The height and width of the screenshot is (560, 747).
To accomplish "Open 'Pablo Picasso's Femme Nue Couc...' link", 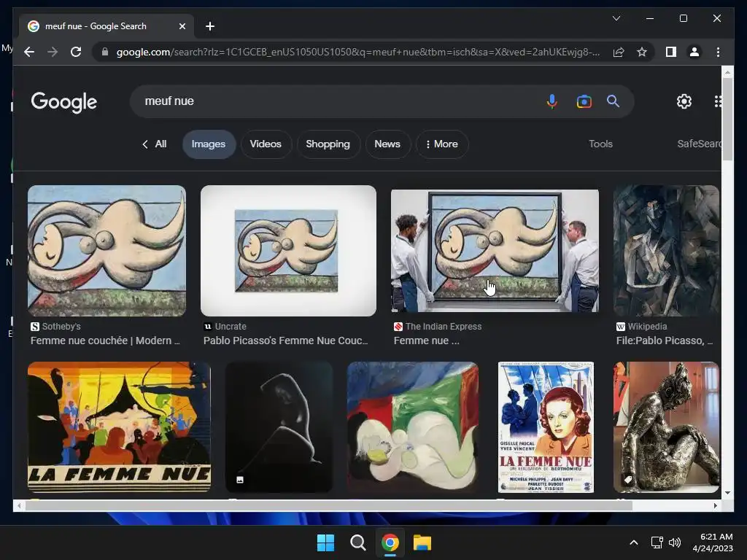I will [x=285, y=341].
